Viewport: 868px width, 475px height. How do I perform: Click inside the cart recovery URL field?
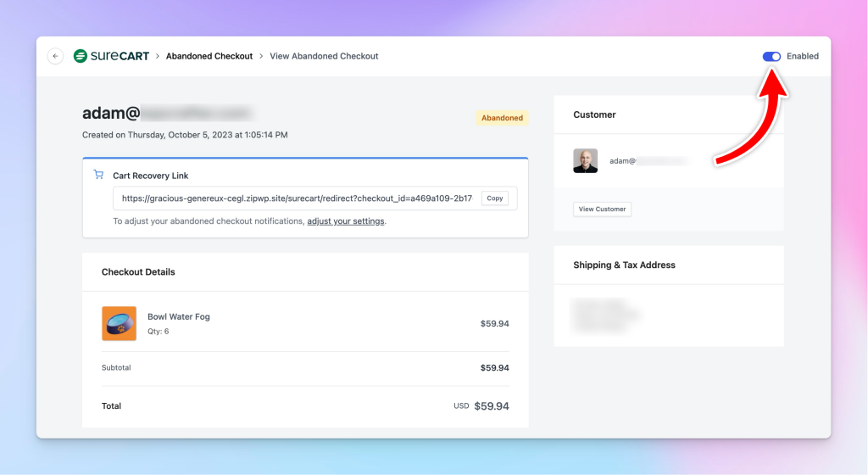(x=297, y=198)
